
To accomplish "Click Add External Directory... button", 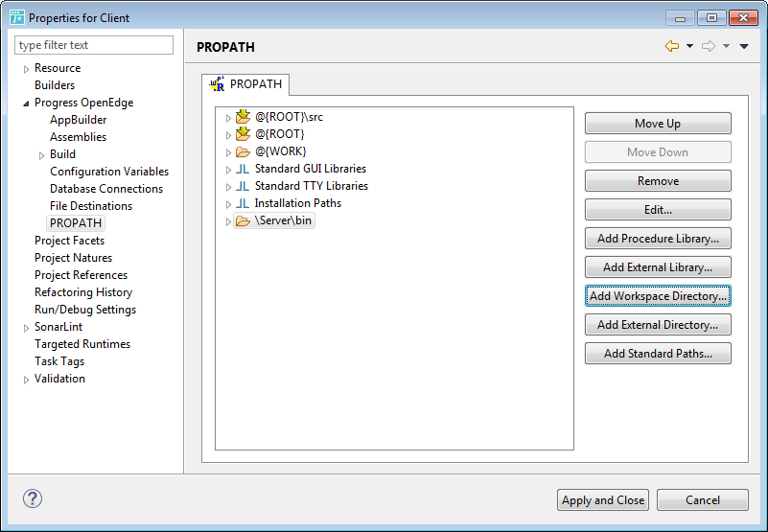I will pos(658,325).
